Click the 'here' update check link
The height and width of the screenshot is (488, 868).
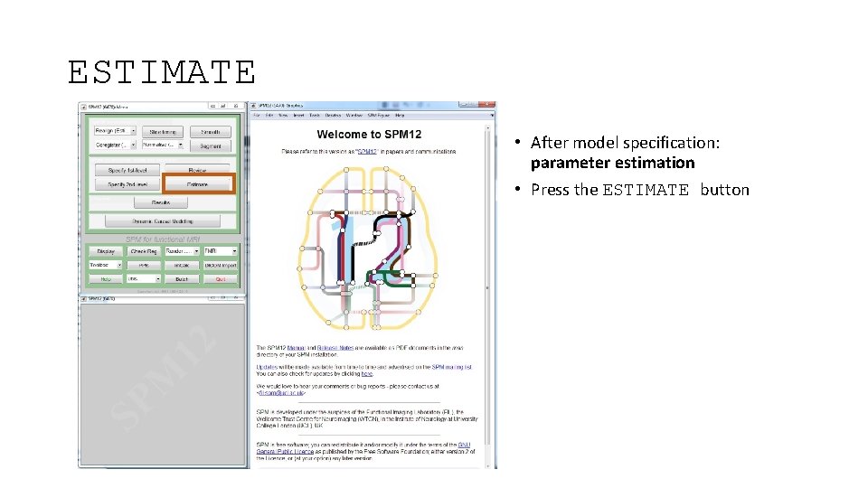click(367, 374)
